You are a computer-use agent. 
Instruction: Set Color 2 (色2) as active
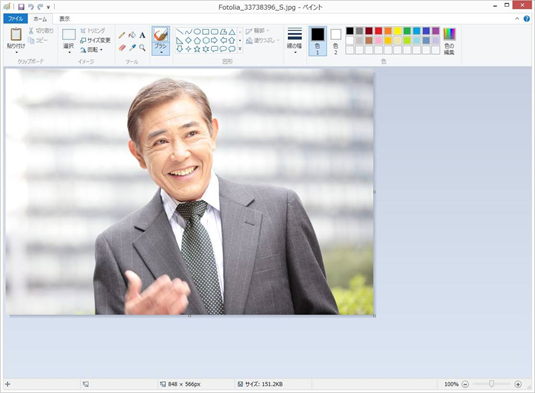point(336,41)
